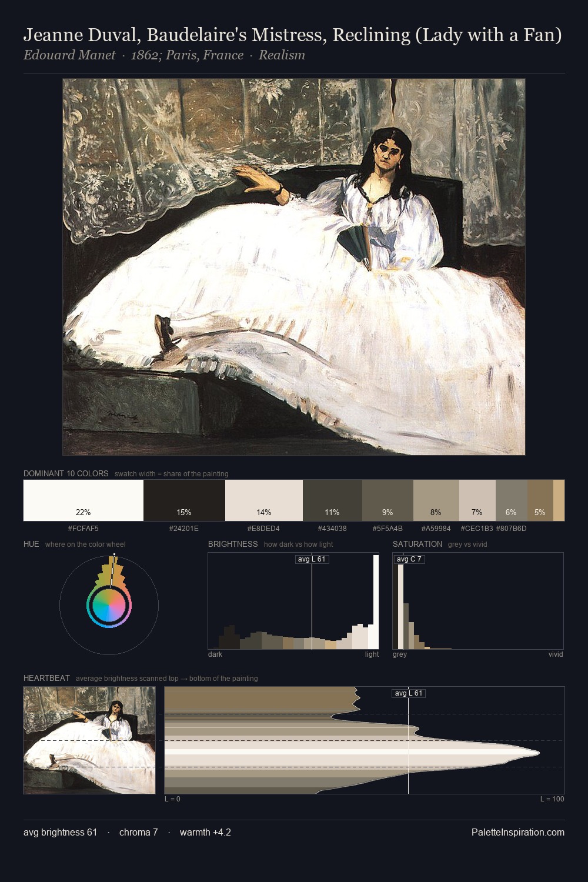588x882 pixels.
Task: Click the 'chroma 7' footer stat
Action: [x=138, y=832]
